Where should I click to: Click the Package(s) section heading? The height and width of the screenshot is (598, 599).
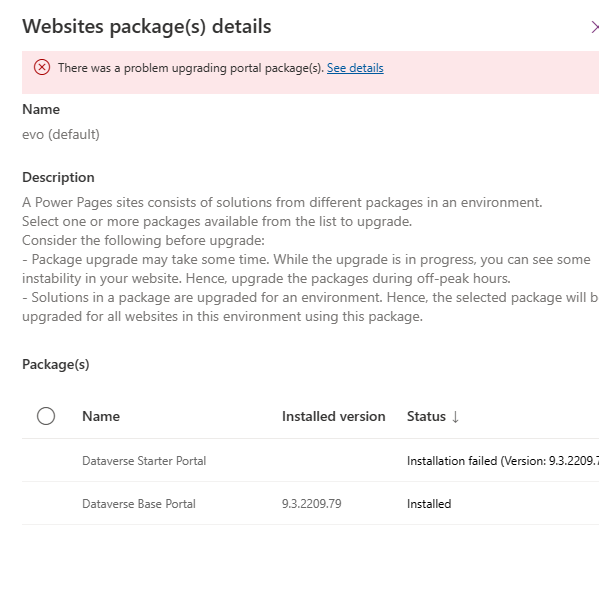point(56,365)
